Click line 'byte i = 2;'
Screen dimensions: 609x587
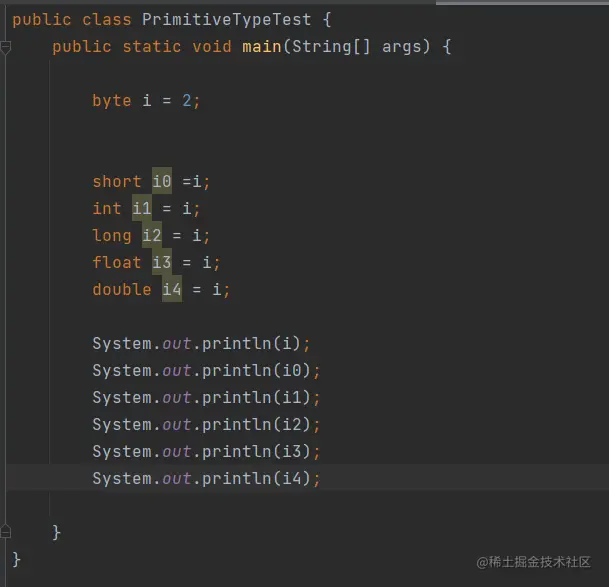point(146,101)
